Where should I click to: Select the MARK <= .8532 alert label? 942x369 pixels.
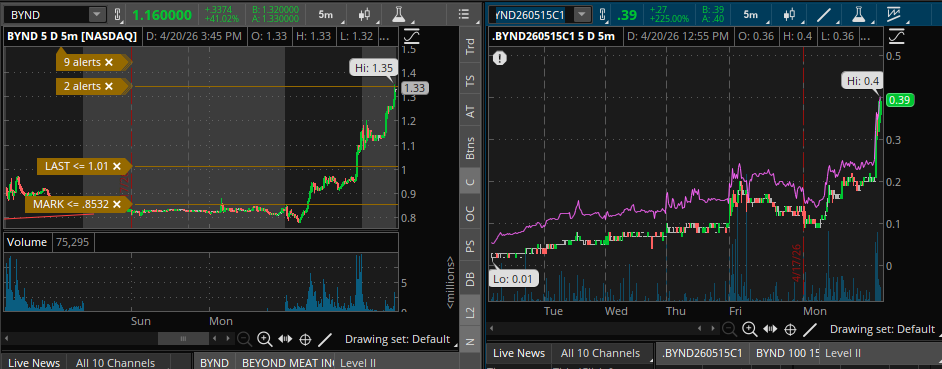(71, 204)
